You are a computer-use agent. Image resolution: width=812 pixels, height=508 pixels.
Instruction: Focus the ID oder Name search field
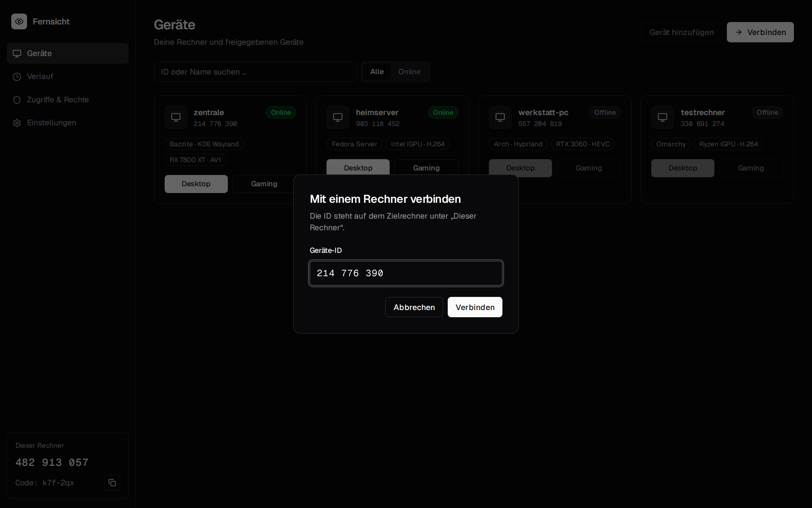click(255, 71)
